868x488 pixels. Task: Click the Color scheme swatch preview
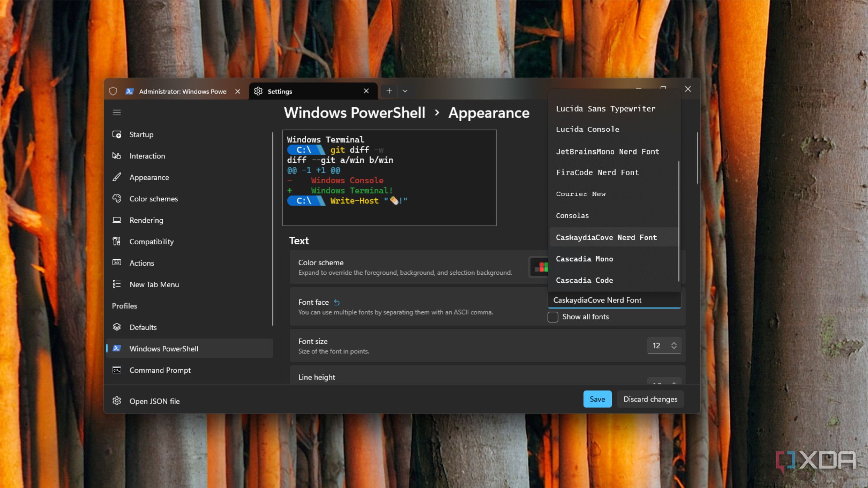540,267
